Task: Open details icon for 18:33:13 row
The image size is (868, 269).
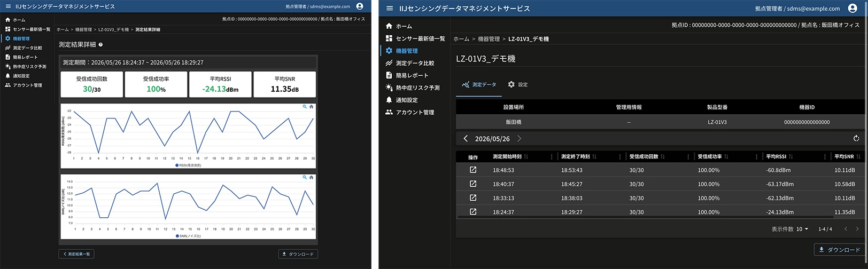Action: [473, 197]
